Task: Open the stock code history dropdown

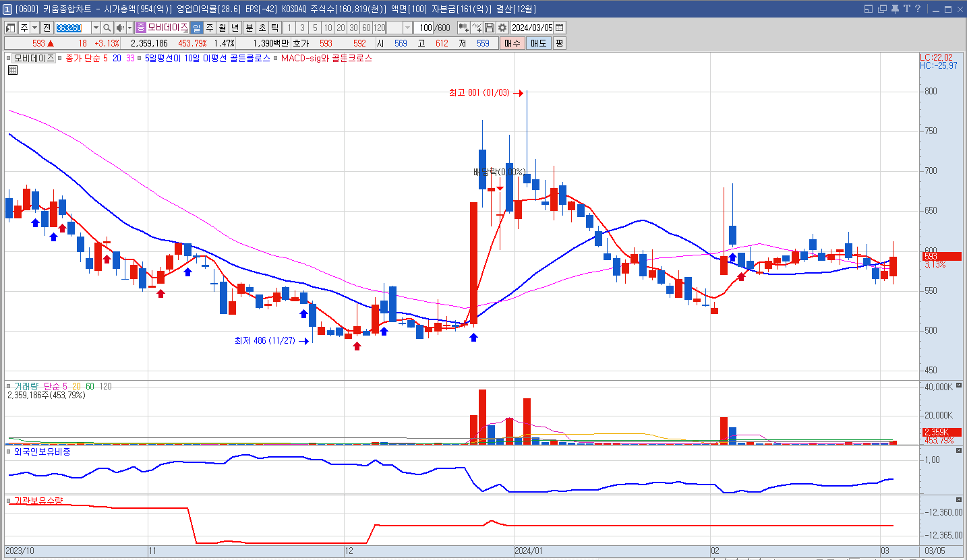Action: pyautogui.click(x=96, y=28)
